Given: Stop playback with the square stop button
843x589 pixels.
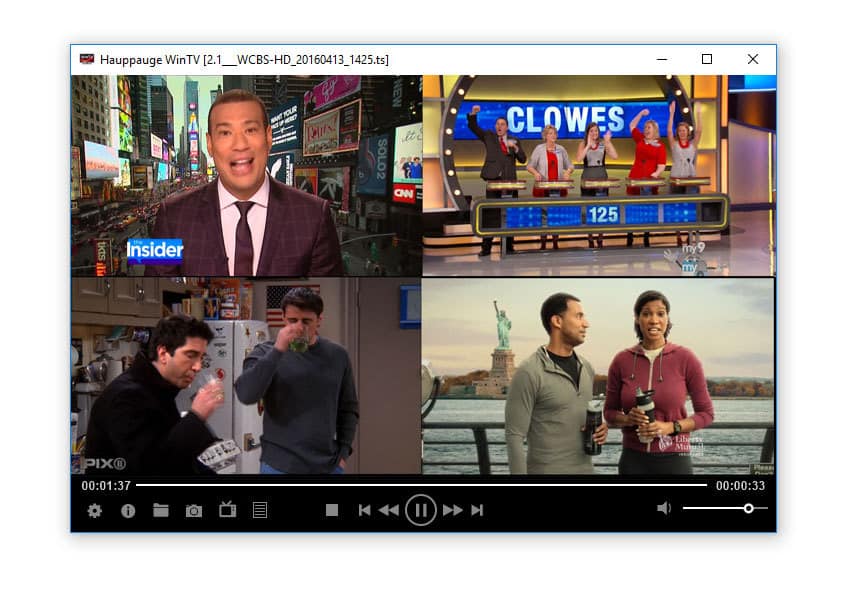Looking at the screenshot, I should coord(332,510).
